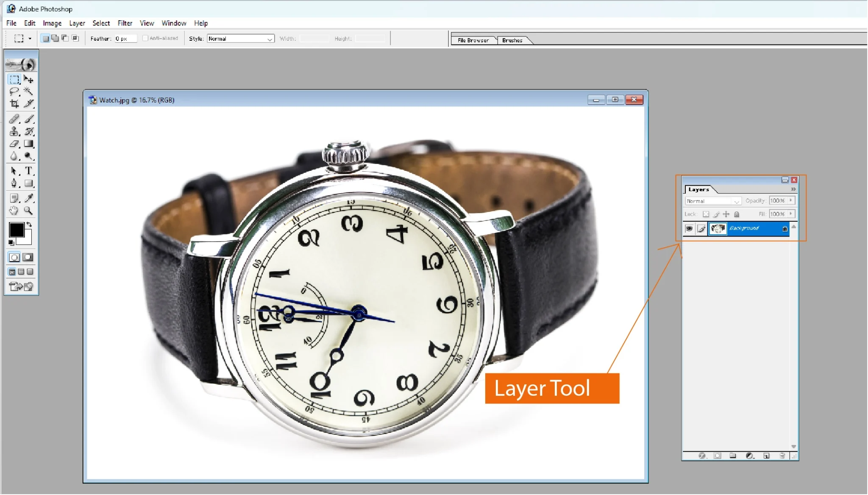Select the Pen tool
The width and height of the screenshot is (868, 495).
pos(14,183)
